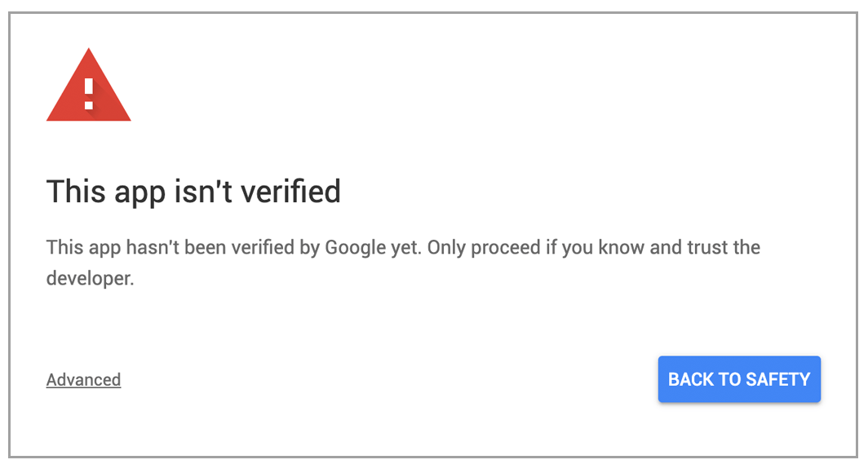Click the white exclamation mark in triangle
868x473 pixels.
click(x=89, y=94)
